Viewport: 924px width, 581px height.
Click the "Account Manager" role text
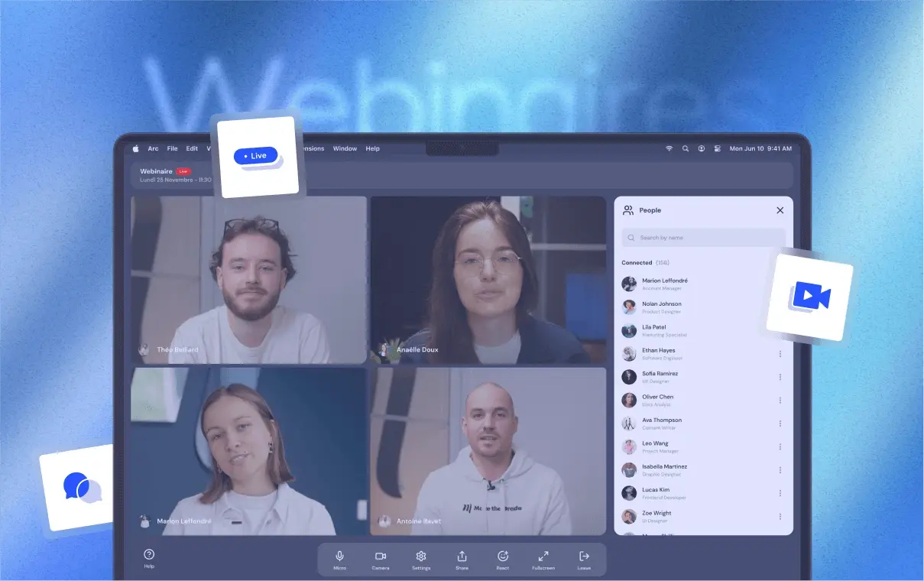[662, 288]
